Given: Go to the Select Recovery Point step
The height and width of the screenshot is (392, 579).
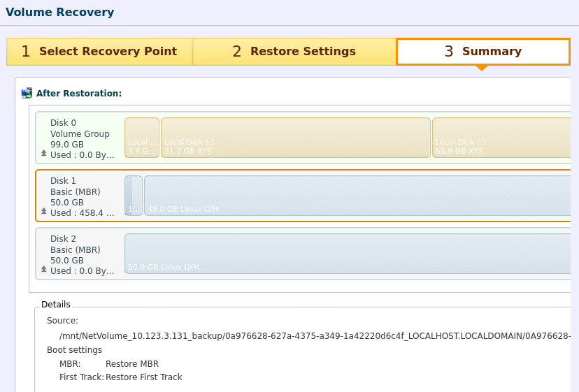Looking at the screenshot, I should (99, 52).
